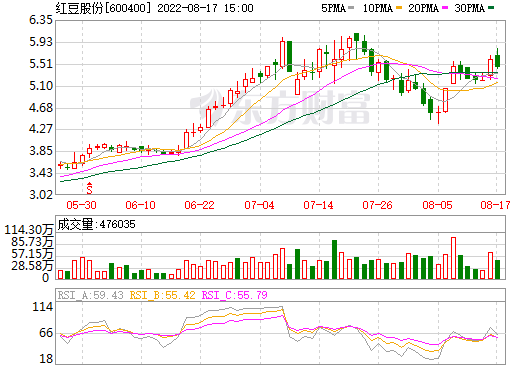This screenshot has width=520, height=365.
Task: Click the tallest green volume bar
Action: pos(334,259)
